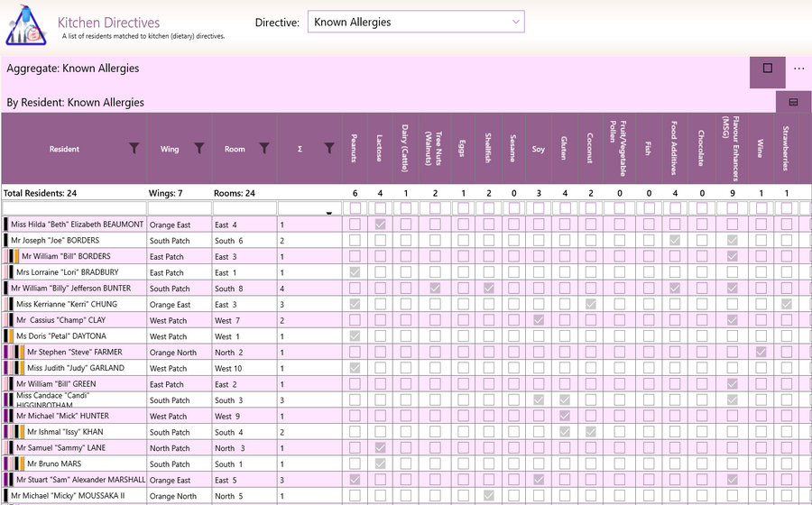Select resident Mr Bruno MARS
The height and width of the screenshot is (505, 812).
pos(54,464)
